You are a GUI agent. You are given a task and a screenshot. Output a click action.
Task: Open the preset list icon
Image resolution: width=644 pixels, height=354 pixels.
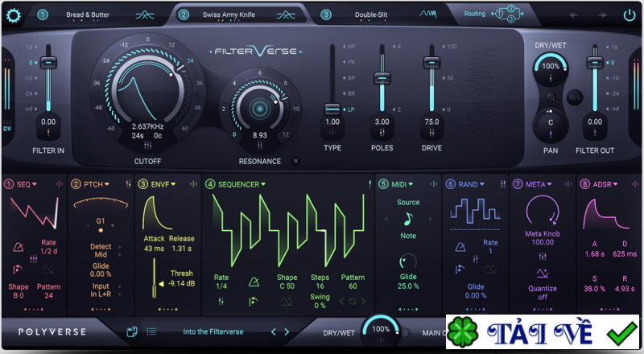click(151, 331)
